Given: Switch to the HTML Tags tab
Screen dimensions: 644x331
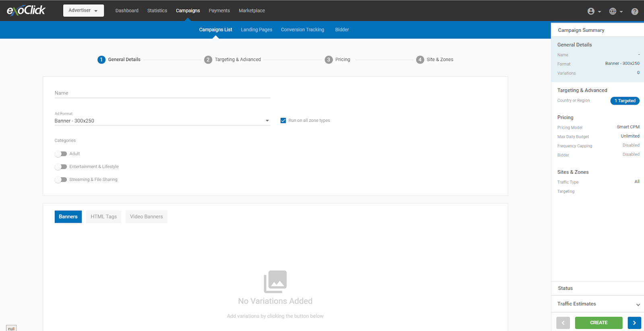Looking at the screenshot, I should pyautogui.click(x=103, y=216).
